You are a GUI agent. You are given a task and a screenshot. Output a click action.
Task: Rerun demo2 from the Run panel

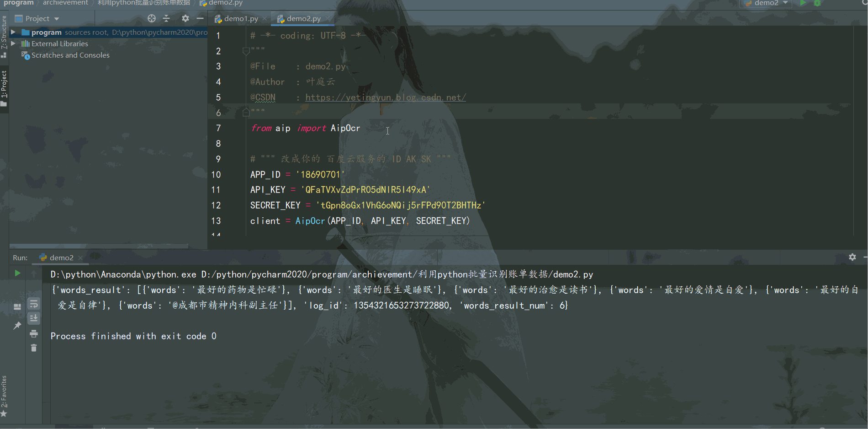point(17,273)
